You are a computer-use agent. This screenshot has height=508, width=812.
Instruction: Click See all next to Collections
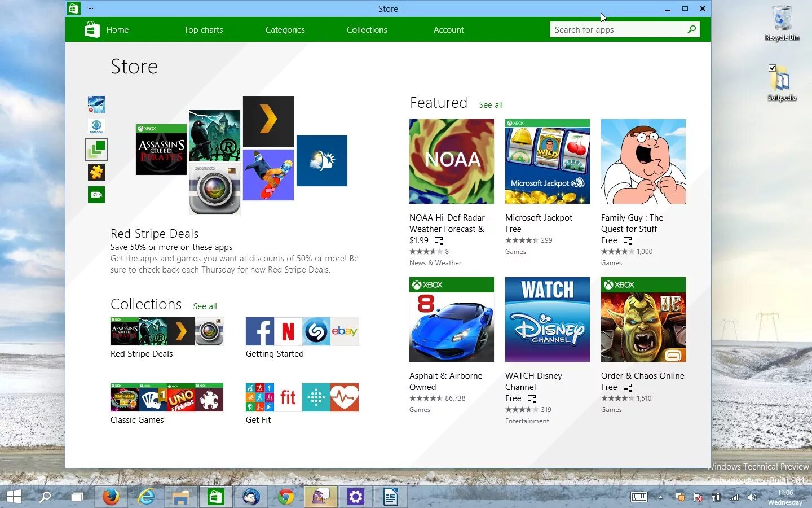click(x=205, y=306)
